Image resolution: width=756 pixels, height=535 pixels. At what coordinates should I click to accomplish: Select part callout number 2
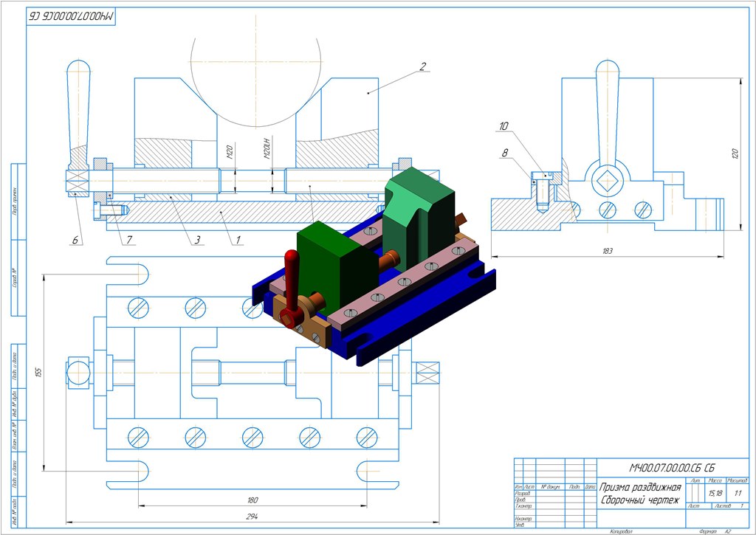(422, 66)
